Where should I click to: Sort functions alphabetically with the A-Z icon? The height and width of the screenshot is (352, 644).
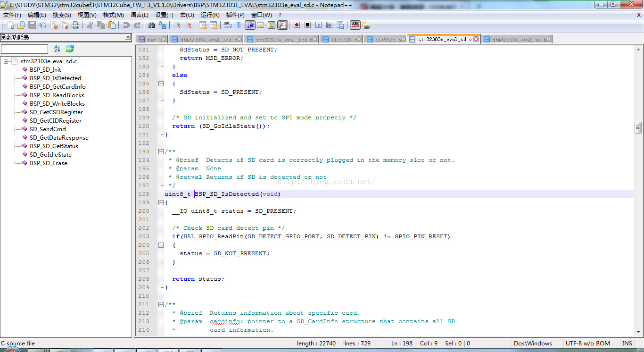57,49
